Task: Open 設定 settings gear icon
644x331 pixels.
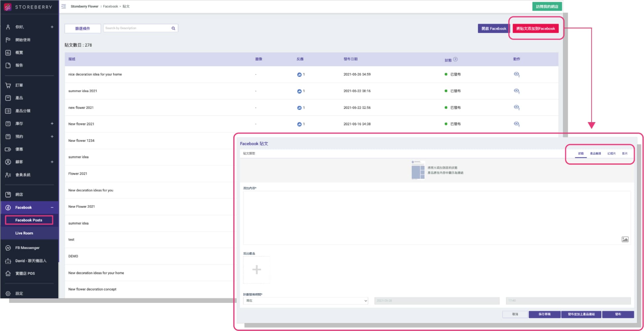Action: click(x=8, y=293)
